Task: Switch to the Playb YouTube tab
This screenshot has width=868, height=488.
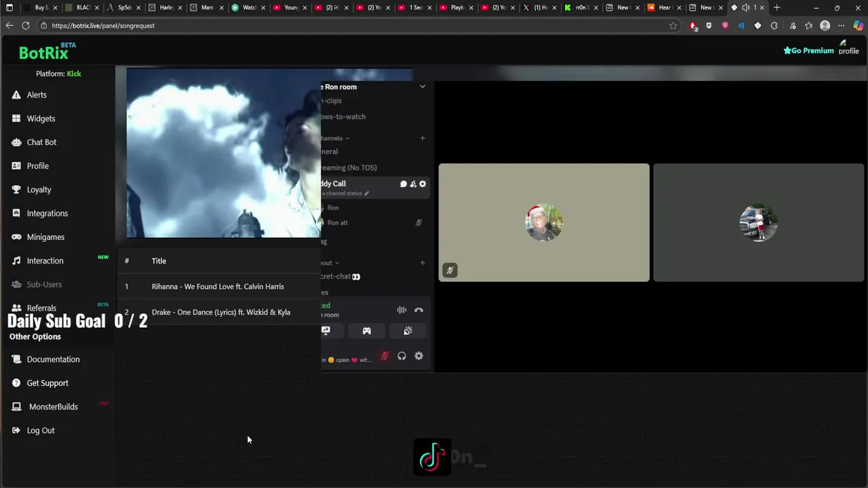Action: pyautogui.click(x=456, y=7)
